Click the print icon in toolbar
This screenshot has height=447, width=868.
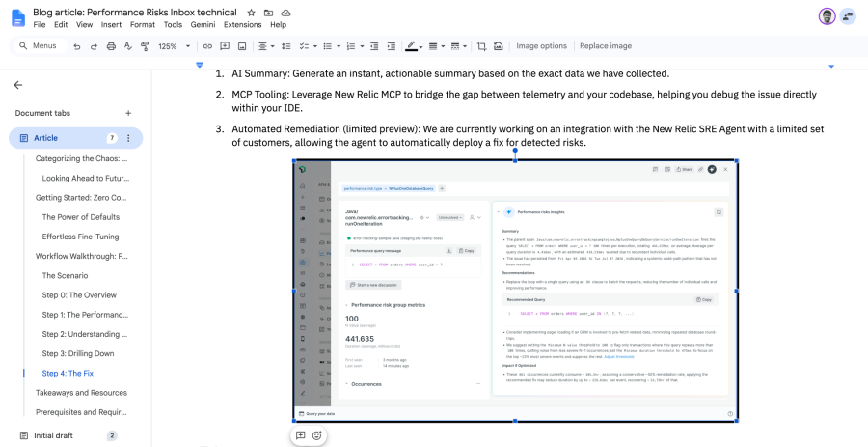pyautogui.click(x=111, y=46)
